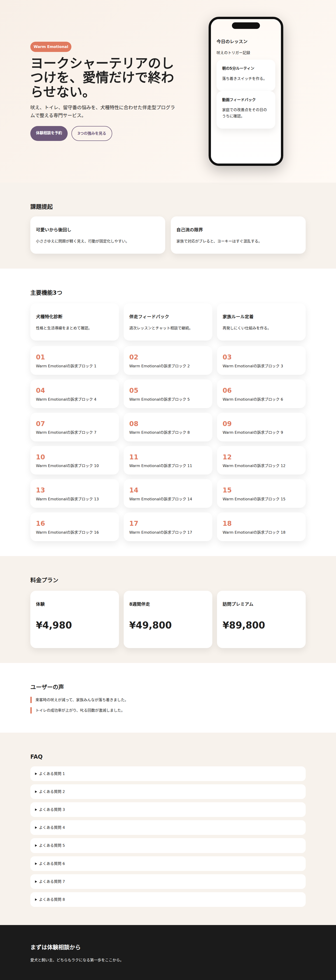Select the 訪問プレミアム ¥89,800 plan card
This screenshot has width=336, height=980.
point(261,619)
